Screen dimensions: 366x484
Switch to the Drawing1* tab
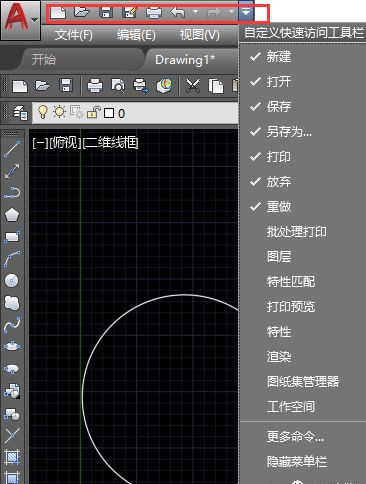point(185,60)
